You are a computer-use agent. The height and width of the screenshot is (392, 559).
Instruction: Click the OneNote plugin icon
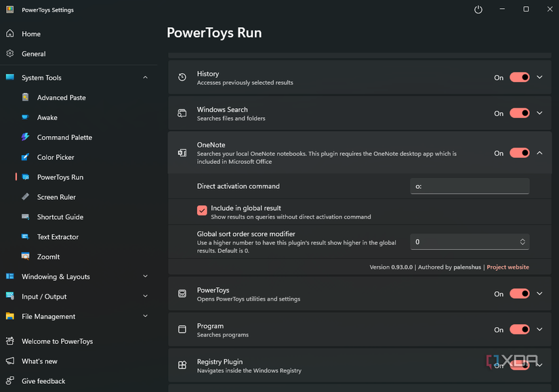point(182,153)
